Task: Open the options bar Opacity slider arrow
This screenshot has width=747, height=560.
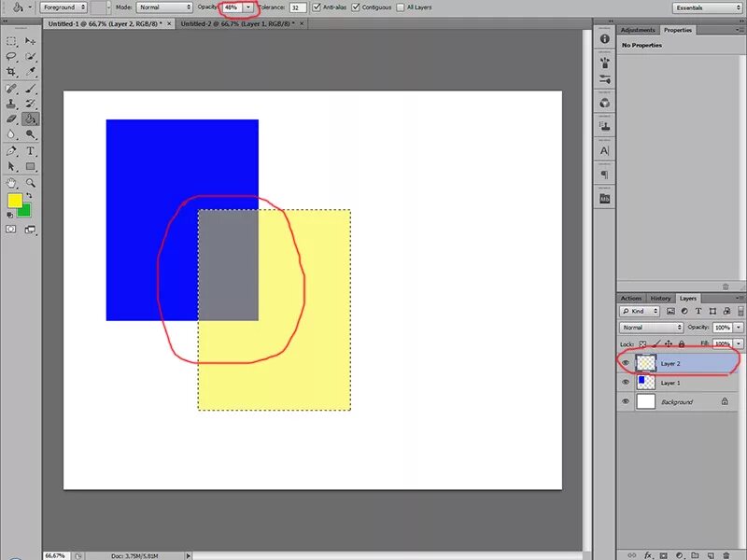Action: [x=248, y=7]
